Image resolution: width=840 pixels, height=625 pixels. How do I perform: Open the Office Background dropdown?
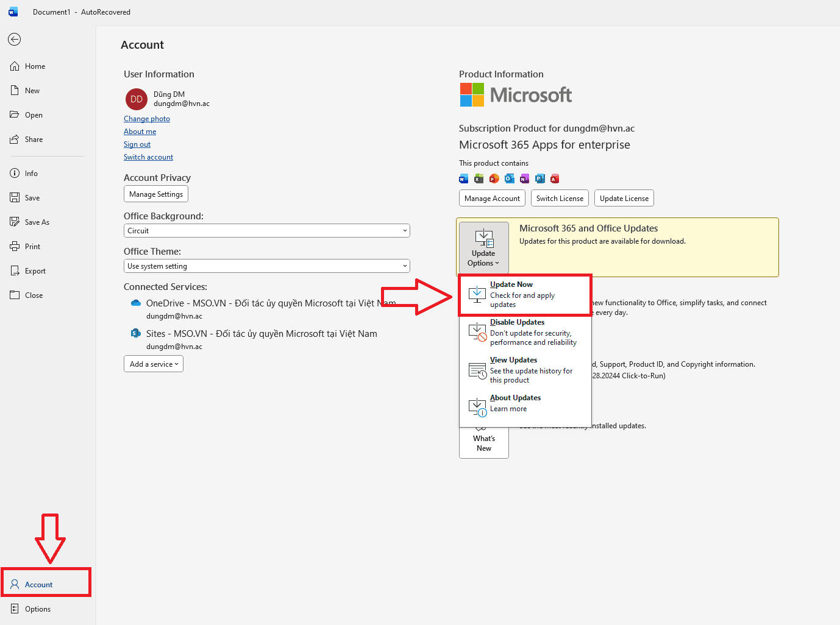pyautogui.click(x=266, y=231)
